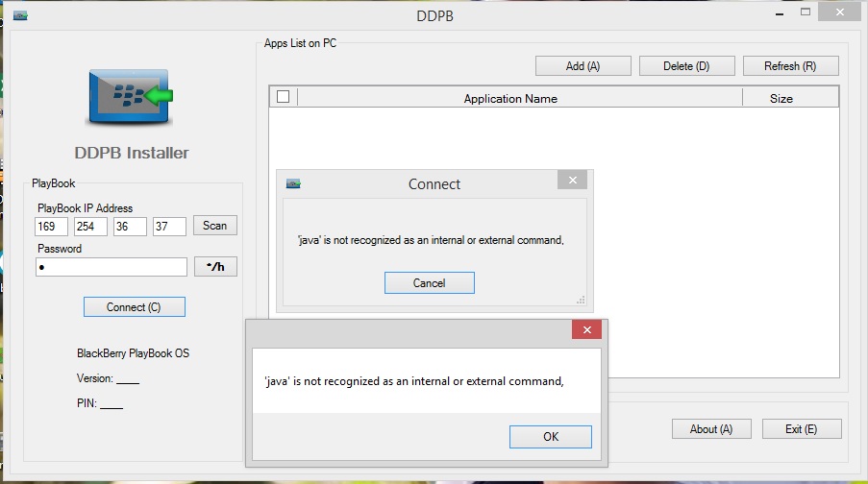Click the DDPB title bar app icon
868x484 pixels.
coord(20,14)
